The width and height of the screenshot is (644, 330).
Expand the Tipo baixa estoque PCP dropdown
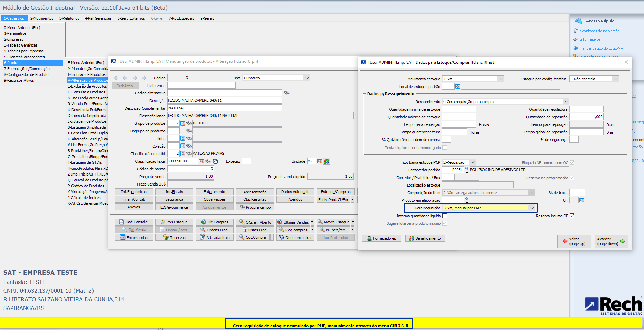coord(473,162)
